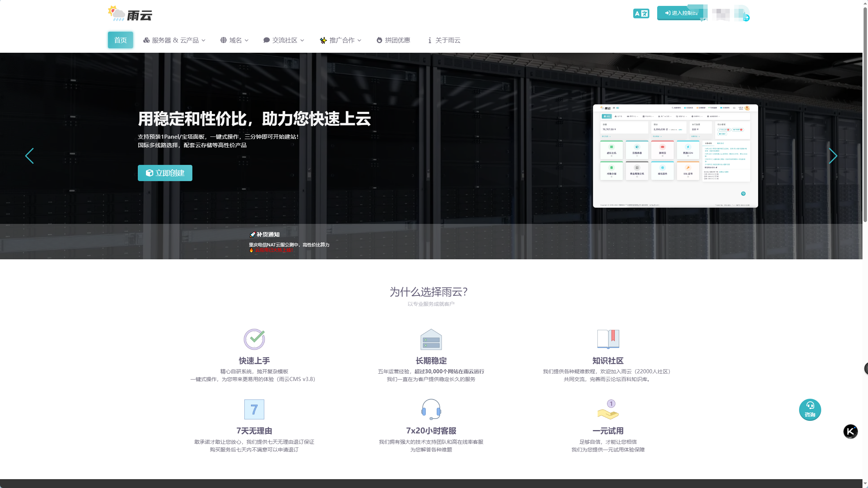Viewport: 868px width, 488px height.
Task: Click the info icon beside 关于雨云
Action: pos(430,40)
